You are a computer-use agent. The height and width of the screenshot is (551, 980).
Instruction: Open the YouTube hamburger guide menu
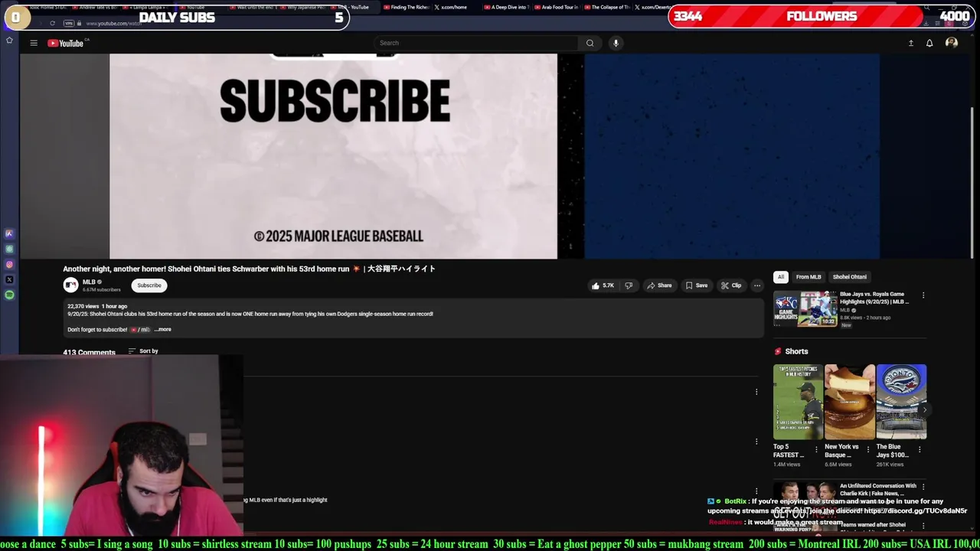(34, 43)
